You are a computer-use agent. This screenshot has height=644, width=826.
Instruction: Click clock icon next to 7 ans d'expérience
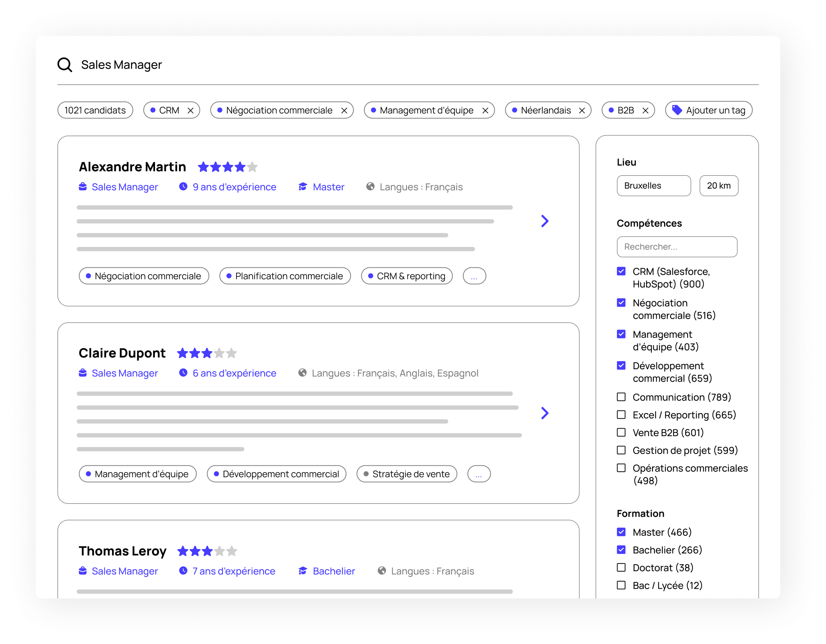[183, 571]
